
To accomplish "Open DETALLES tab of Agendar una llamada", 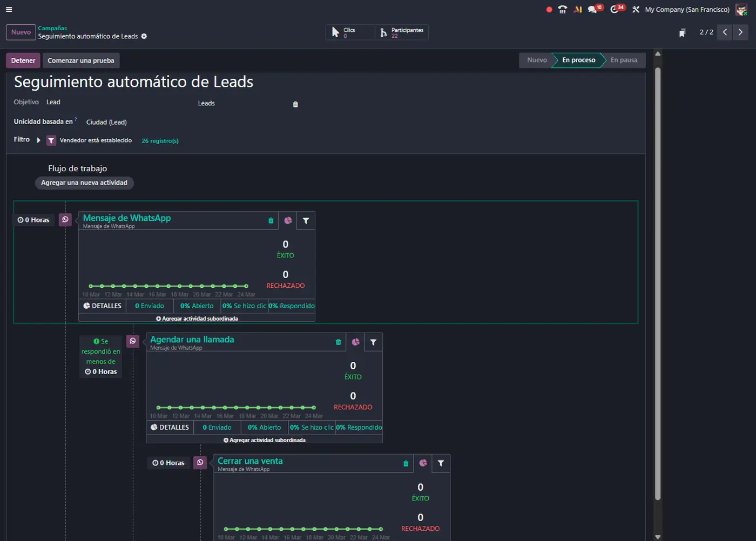I will 170,428.
